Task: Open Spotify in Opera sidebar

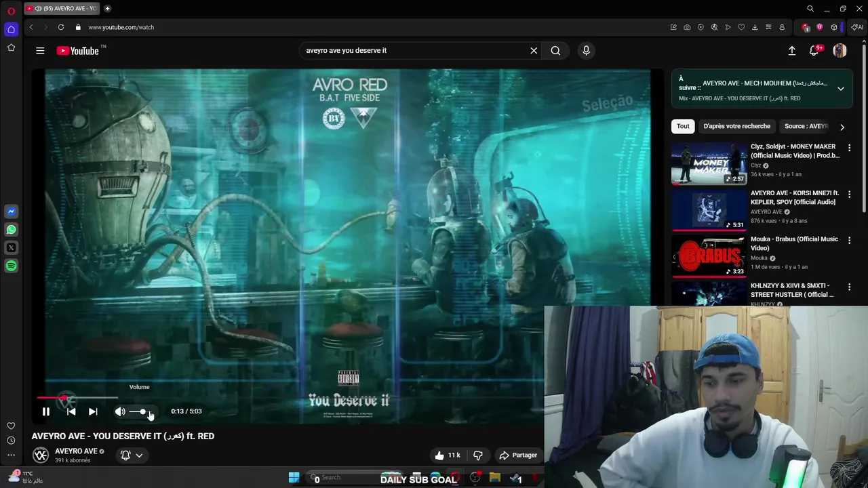Action: point(11,266)
